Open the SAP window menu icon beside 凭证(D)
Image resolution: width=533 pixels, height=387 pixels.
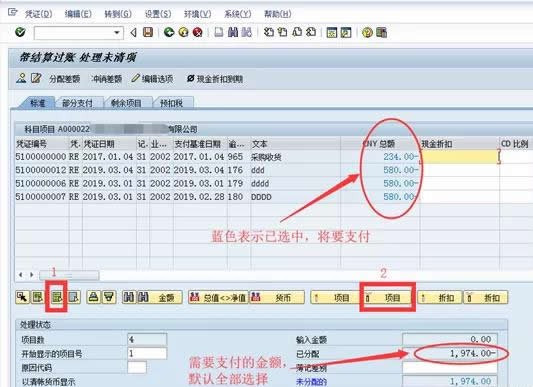pyautogui.click(x=13, y=13)
